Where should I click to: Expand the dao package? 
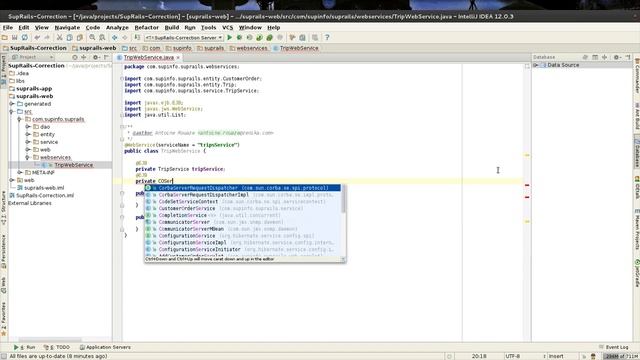(28, 127)
